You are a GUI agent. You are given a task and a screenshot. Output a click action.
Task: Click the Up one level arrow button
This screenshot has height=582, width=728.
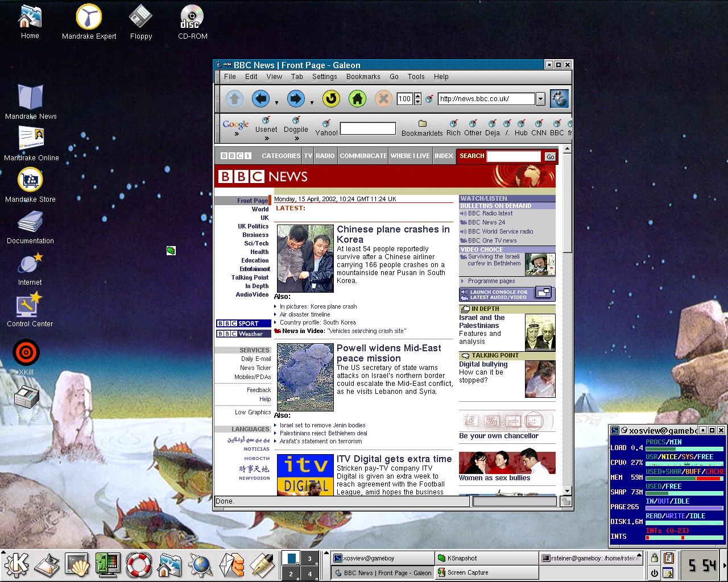(x=234, y=99)
